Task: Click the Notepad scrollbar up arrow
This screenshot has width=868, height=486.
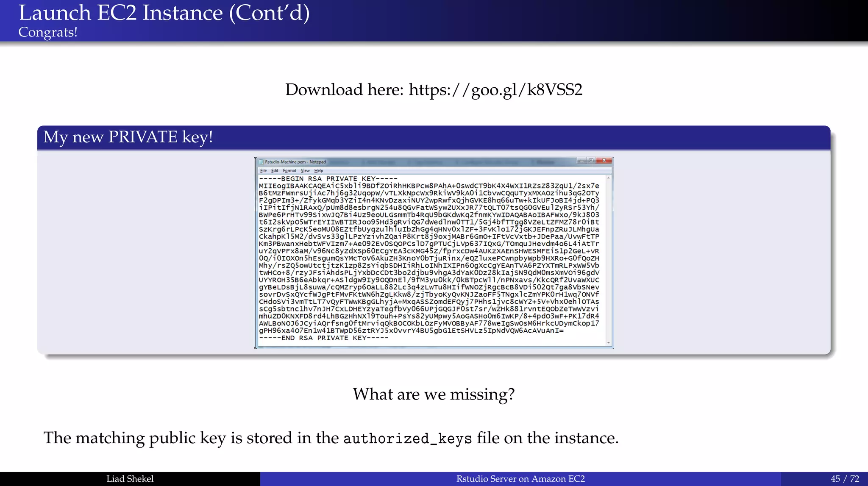Action: tap(609, 178)
